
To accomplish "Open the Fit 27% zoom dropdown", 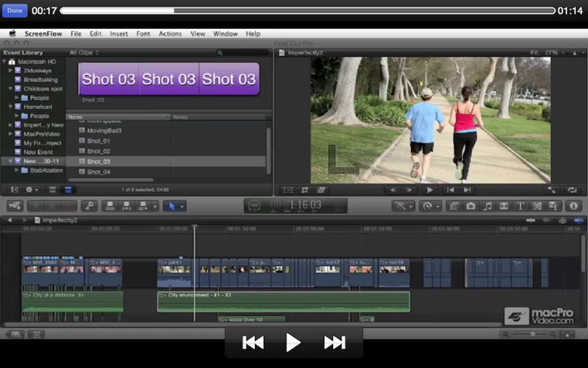I will [547, 52].
